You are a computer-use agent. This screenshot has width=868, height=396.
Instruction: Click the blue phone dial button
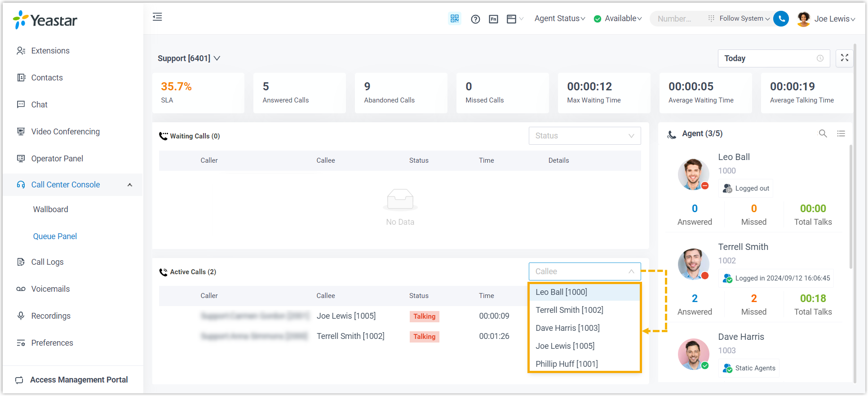[781, 18]
